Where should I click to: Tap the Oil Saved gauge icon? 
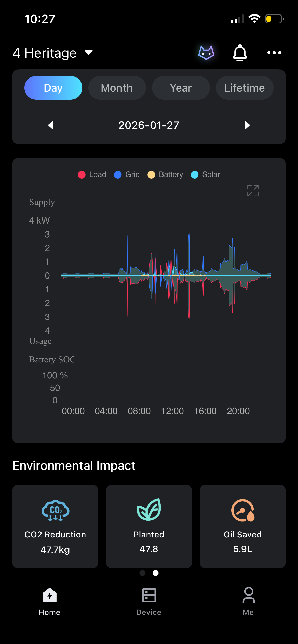243,510
